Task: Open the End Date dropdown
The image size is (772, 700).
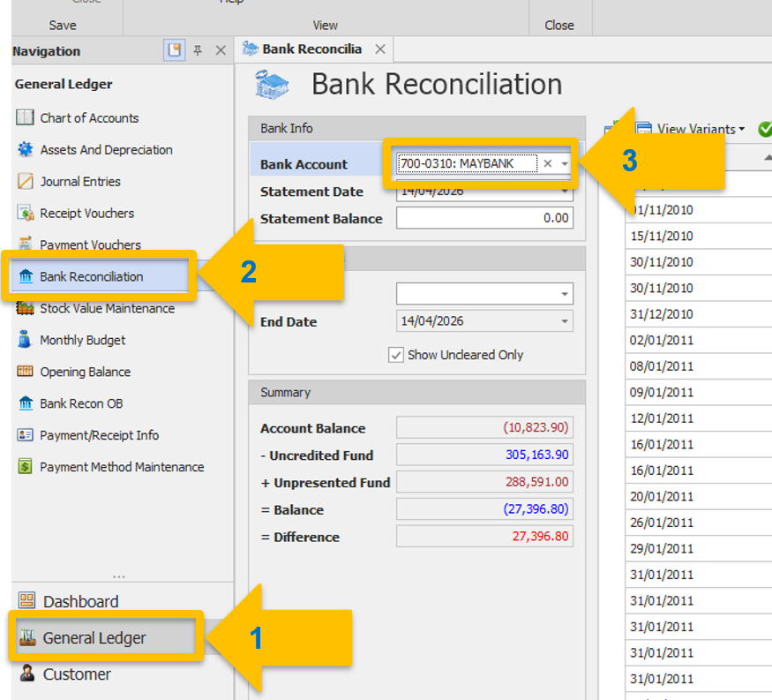Action: (565, 321)
